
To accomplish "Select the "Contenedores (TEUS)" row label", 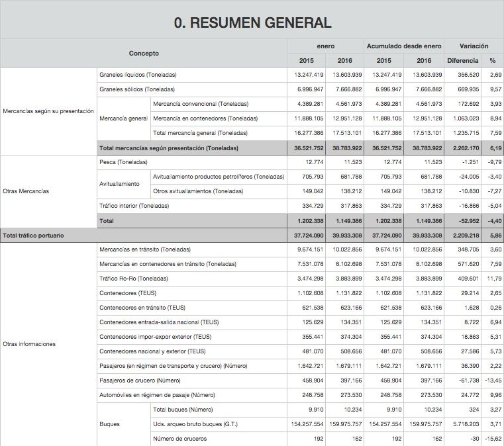I will click(127, 293).
